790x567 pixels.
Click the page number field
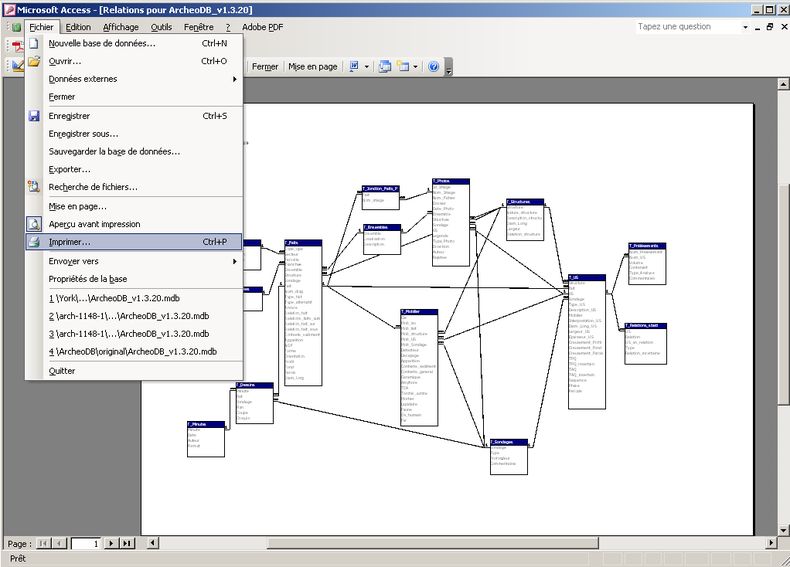pyautogui.click(x=86, y=543)
